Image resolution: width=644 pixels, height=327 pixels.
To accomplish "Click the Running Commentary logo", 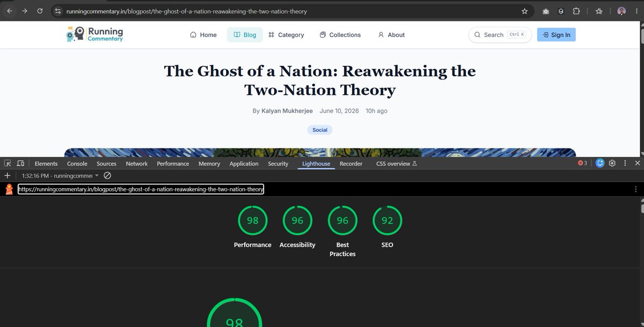I will tap(94, 35).
